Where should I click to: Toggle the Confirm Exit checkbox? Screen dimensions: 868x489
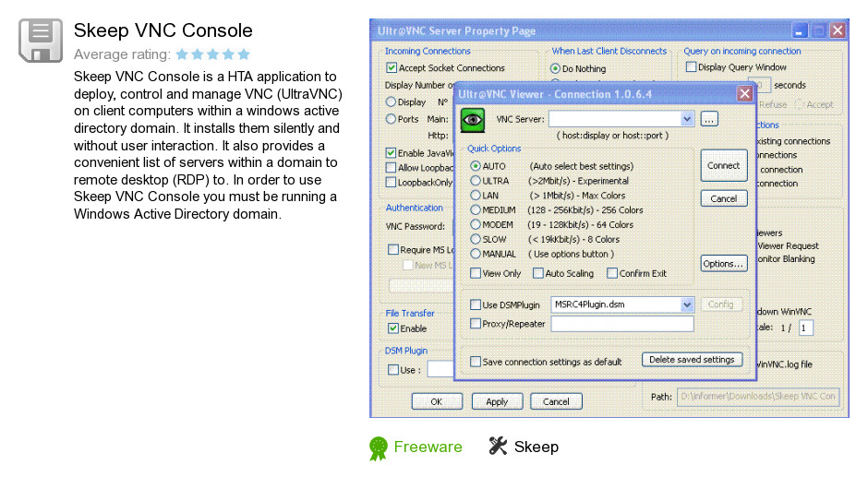click(611, 273)
